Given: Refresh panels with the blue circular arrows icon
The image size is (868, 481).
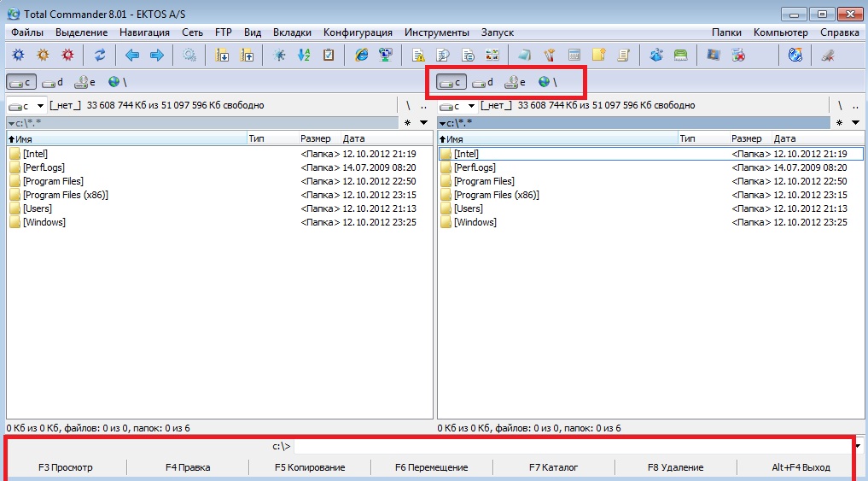Looking at the screenshot, I should point(100,55).
